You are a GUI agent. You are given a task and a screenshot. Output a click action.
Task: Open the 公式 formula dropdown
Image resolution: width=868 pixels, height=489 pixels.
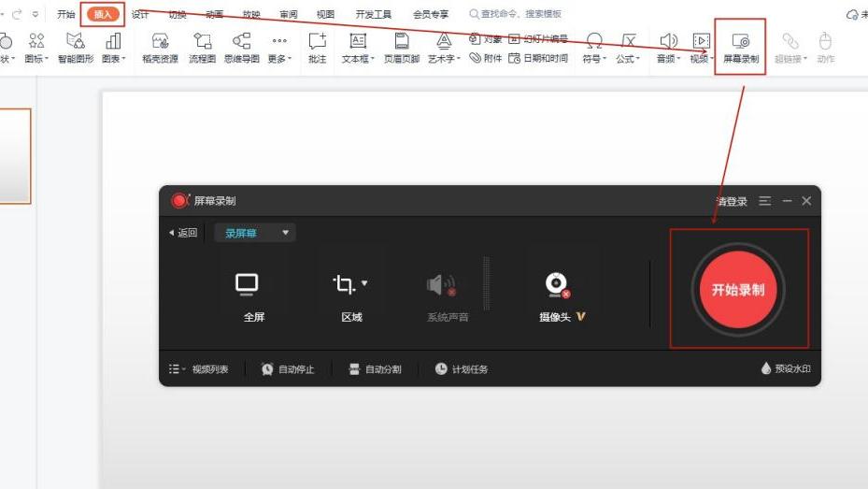pyautogui.click(x=628, y=48)
